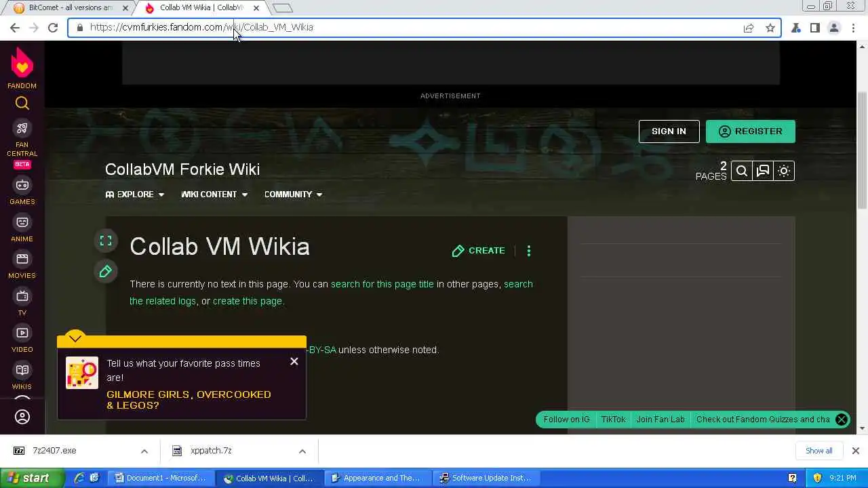Click the Create page button

(x=479, y=251)
